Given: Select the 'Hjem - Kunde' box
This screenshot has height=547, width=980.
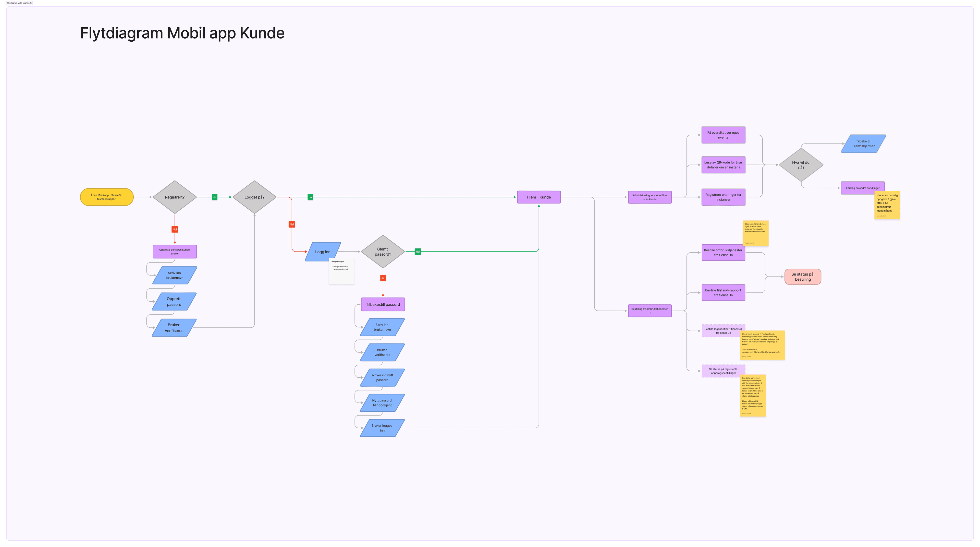Looking at the screenshot, I should point(539,197).
